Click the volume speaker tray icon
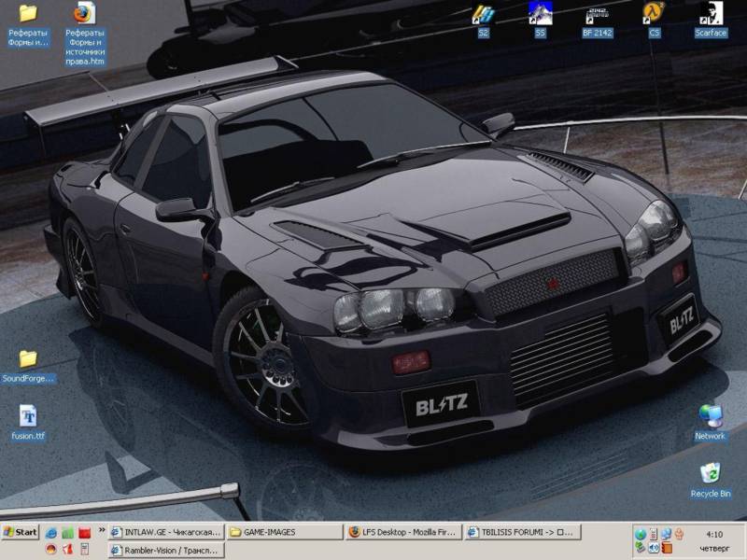 pos(654,548)
